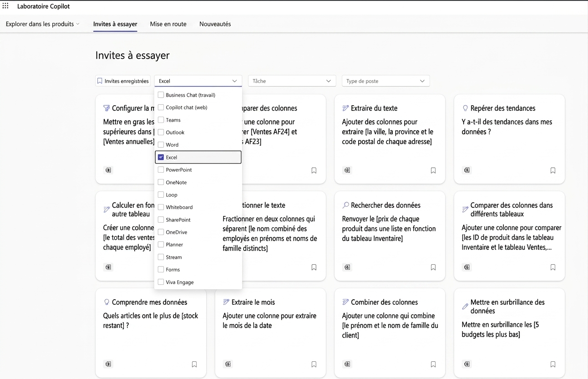Screen dimensions: 588x379
Task: Check the Viva Engage option
Action: coord(161,282)
